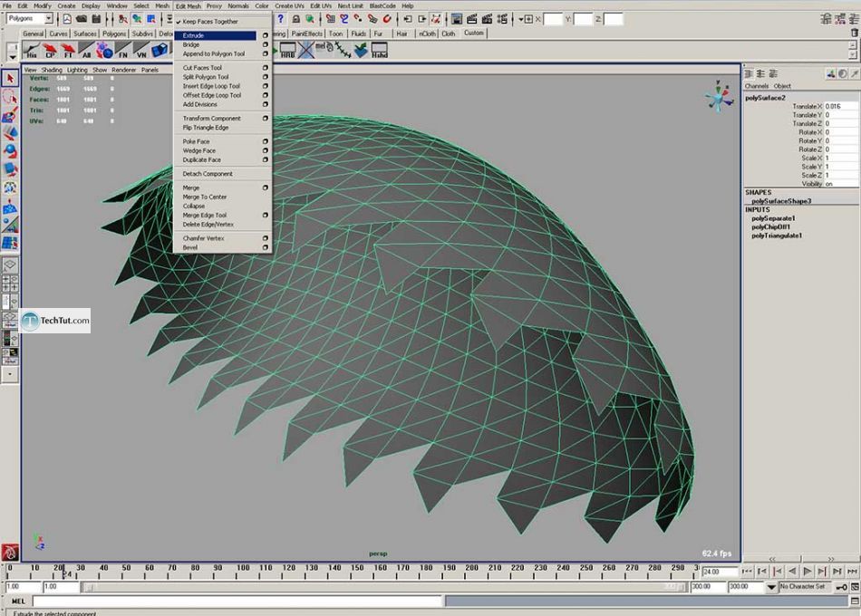
Task: Select the polyTriangulate1 input node
Action: 777,236
